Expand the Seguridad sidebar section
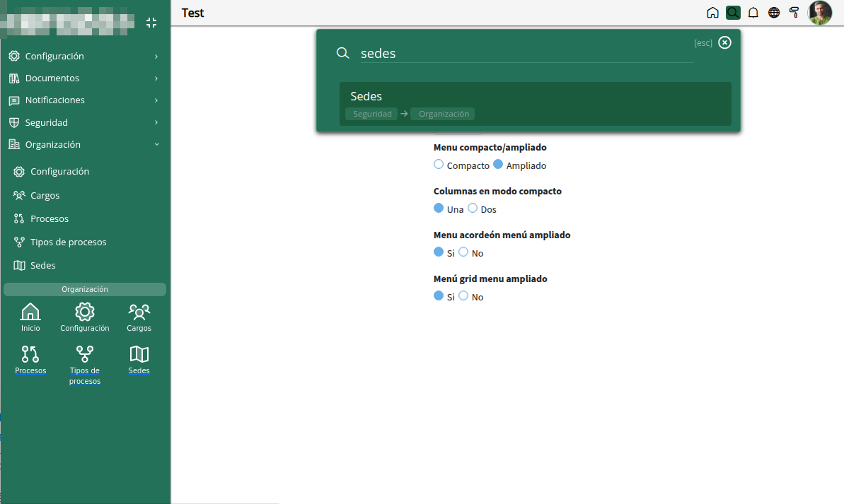This screenshot has width=844, height=504. [x=84, y=122]
